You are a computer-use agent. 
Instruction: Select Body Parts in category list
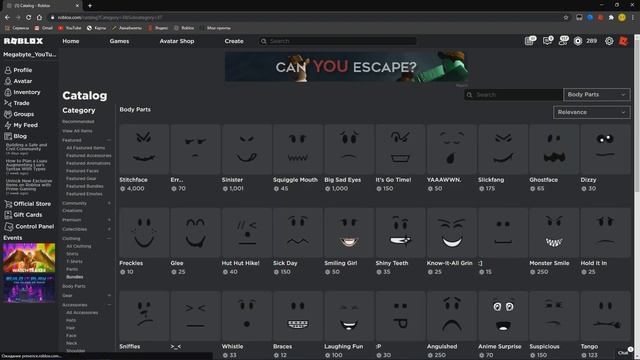coord(74,286)
